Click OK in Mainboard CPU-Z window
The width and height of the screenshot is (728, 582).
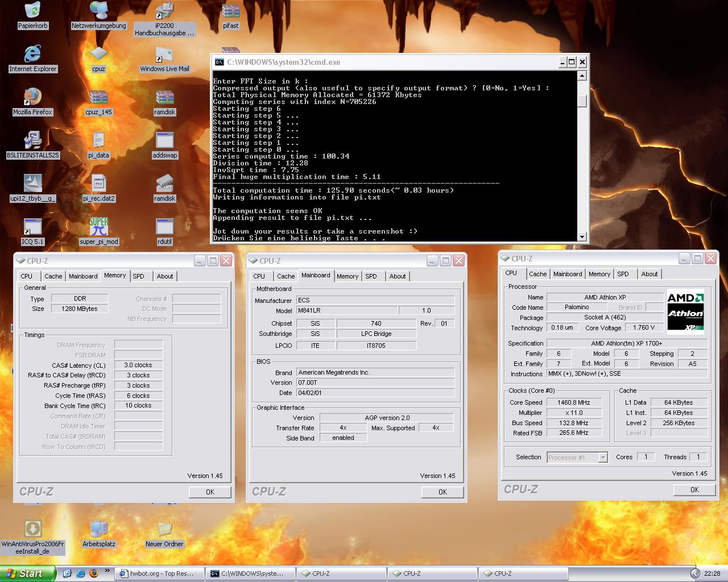coord(442,492)
